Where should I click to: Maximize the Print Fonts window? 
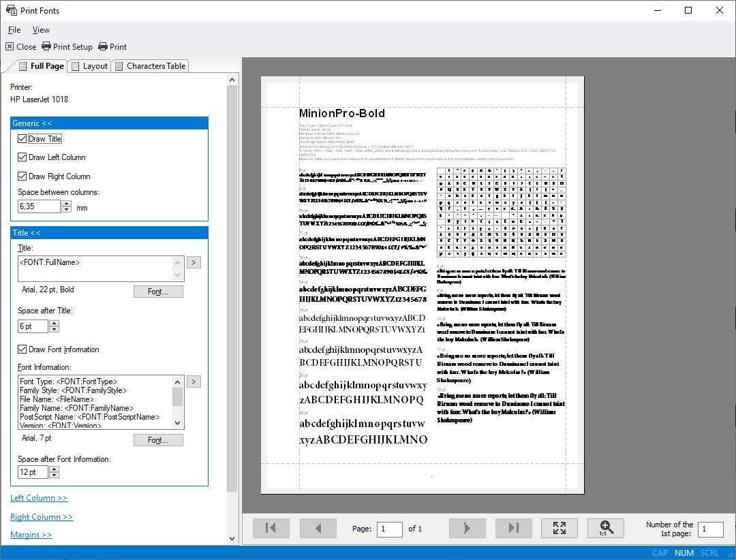(x=688, y=10)
